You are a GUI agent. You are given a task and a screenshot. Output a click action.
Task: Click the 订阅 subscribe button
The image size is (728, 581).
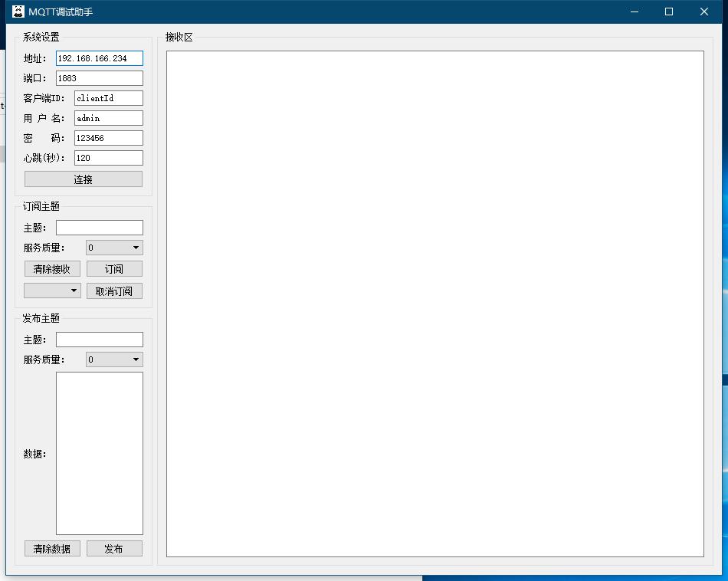[x=114, y=269]
